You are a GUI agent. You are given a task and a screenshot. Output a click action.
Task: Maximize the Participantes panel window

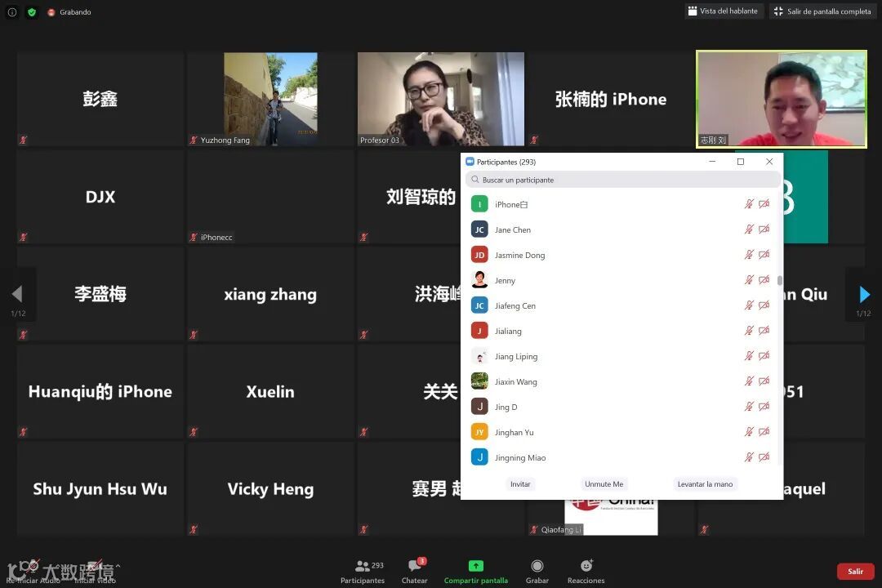tap(741, 162)
